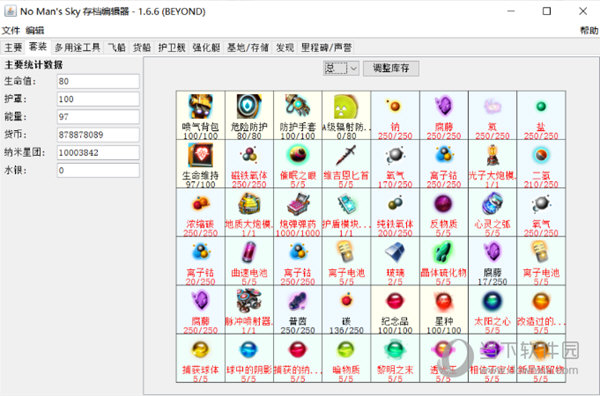600x396 pixels.
Task: Click the 玻璃 glass item
Action: point(395,261)
